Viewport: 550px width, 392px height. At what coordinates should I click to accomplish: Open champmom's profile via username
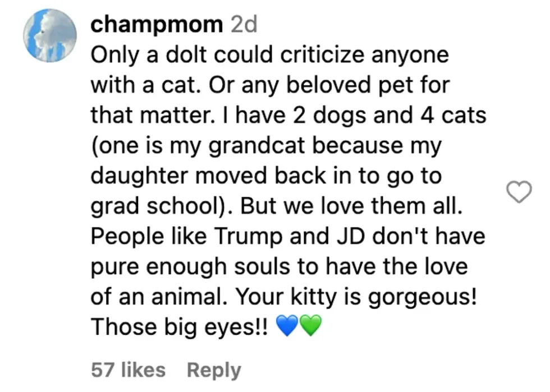click(157, 24)
